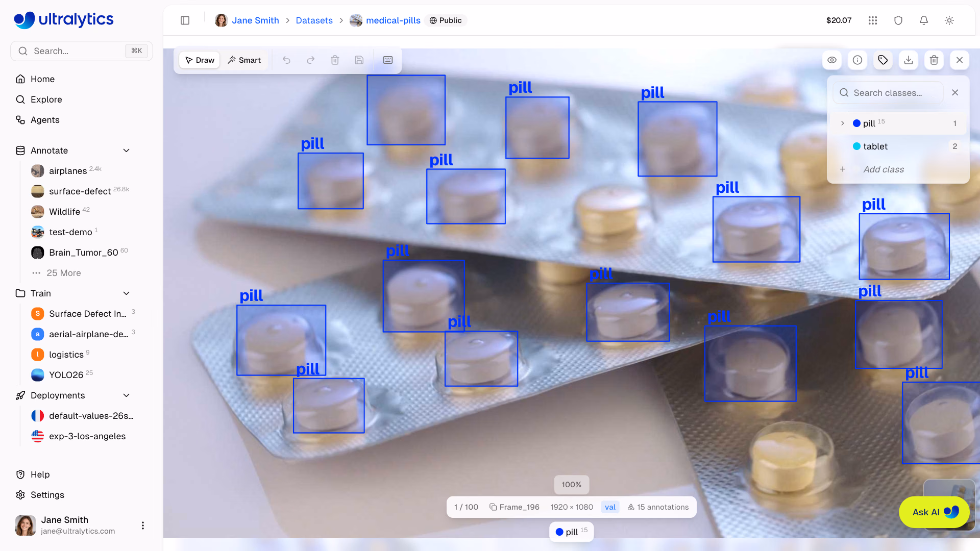Go to Datasets breadcrumb
980x551 pixels.
coord(314,20)
